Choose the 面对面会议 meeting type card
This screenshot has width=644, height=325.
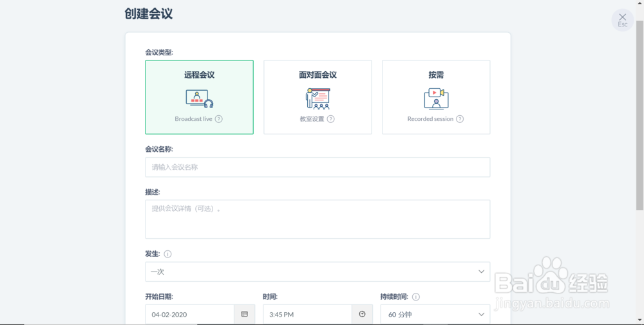tap(317, 97)
